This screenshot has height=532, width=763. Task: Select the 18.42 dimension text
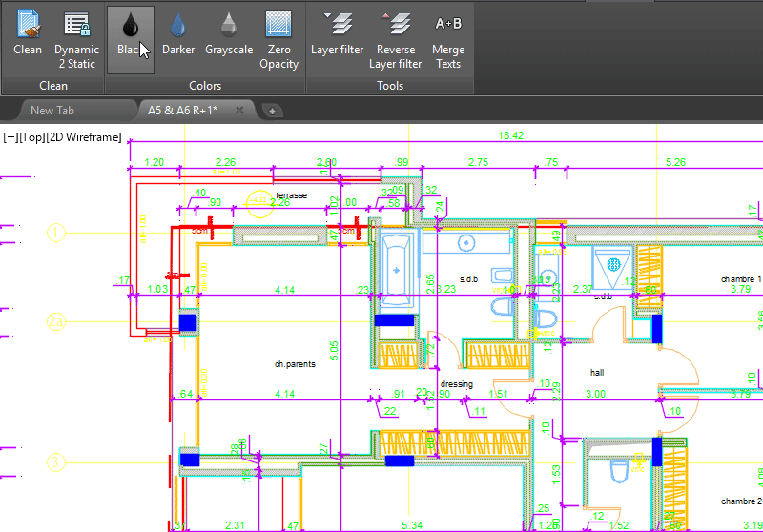pyautogui.click(x=511, y=136)
